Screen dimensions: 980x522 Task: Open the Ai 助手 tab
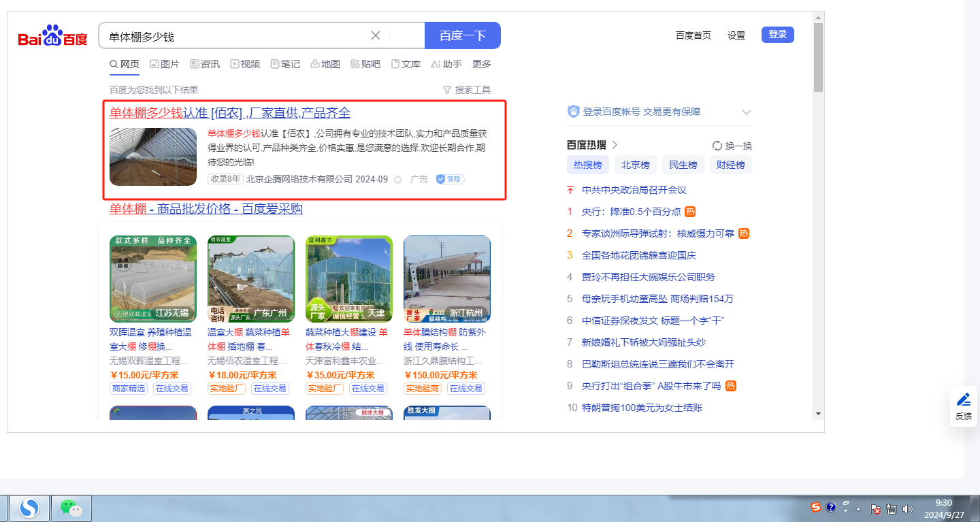446,64
